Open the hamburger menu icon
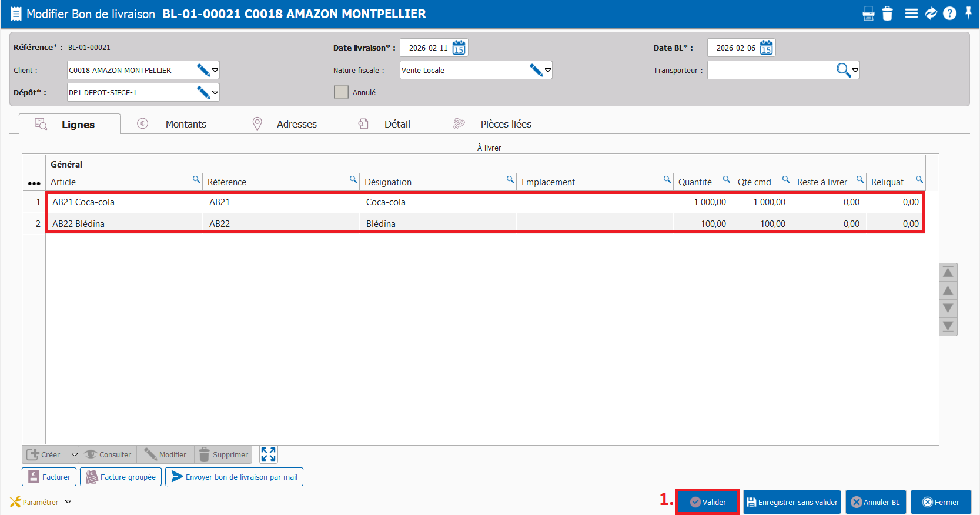980x515 pixels. click(x=911, y=14)
